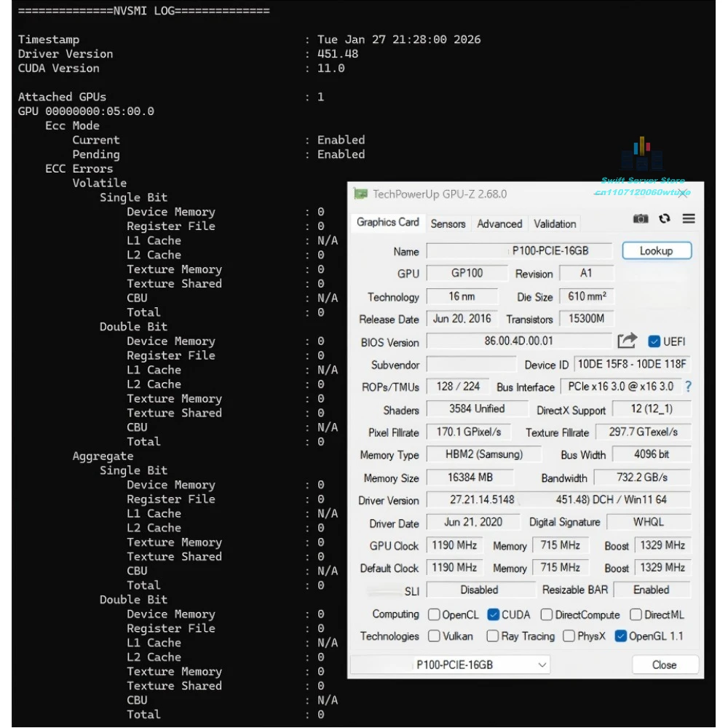Screen dimensions: 728x728
Task: Click the DirectX Support value 12 (12_1)
Action: [x=652, y=408]
